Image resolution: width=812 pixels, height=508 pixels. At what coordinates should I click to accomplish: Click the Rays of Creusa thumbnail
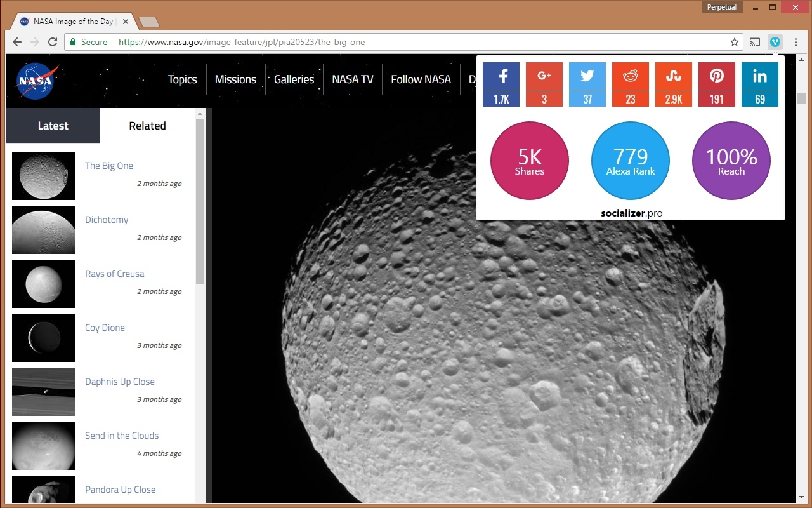point(44,284)
